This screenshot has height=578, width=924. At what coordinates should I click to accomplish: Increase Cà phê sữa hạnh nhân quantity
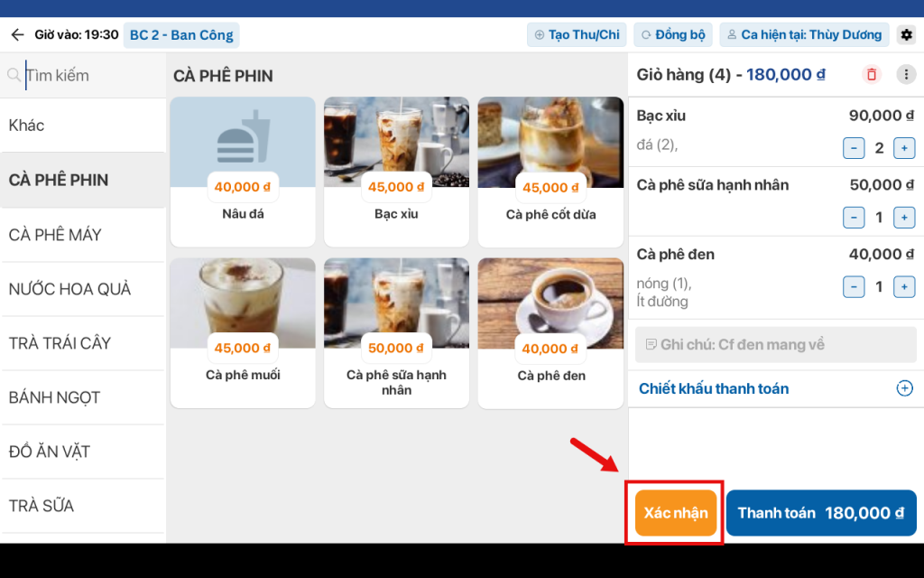click(904, 218)
